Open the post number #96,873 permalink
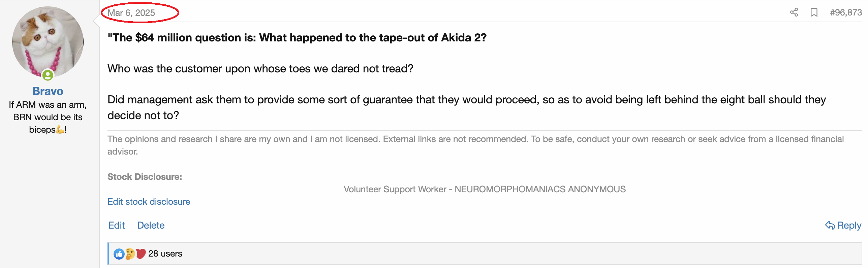Viewport: 868px width, 268px height. [846, 12]
